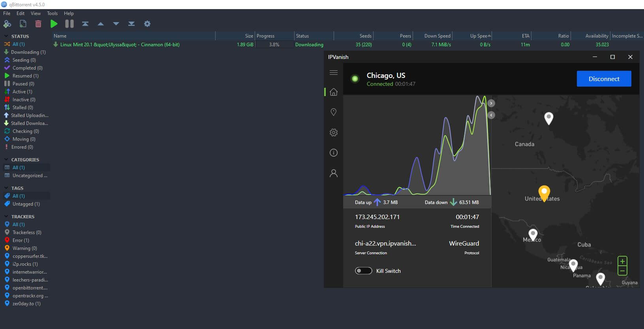Click the chi-a22.vpn.ipvanish server name
644x329 pixels.
point(385,244)
